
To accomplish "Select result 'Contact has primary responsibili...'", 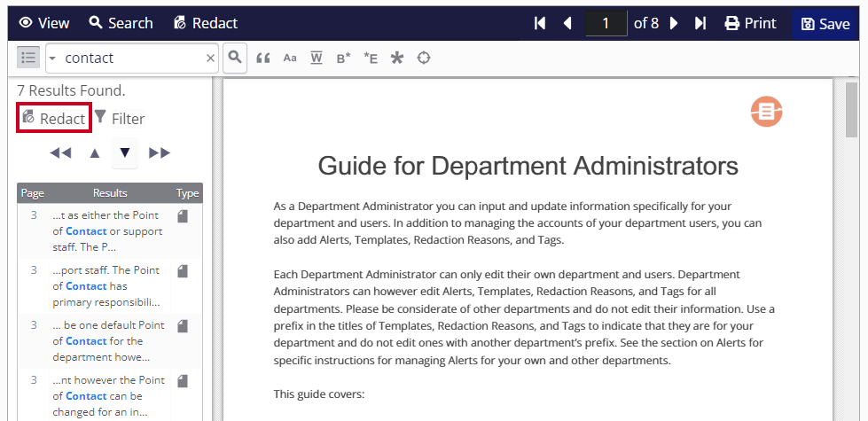I will click(x=110, y=286).
